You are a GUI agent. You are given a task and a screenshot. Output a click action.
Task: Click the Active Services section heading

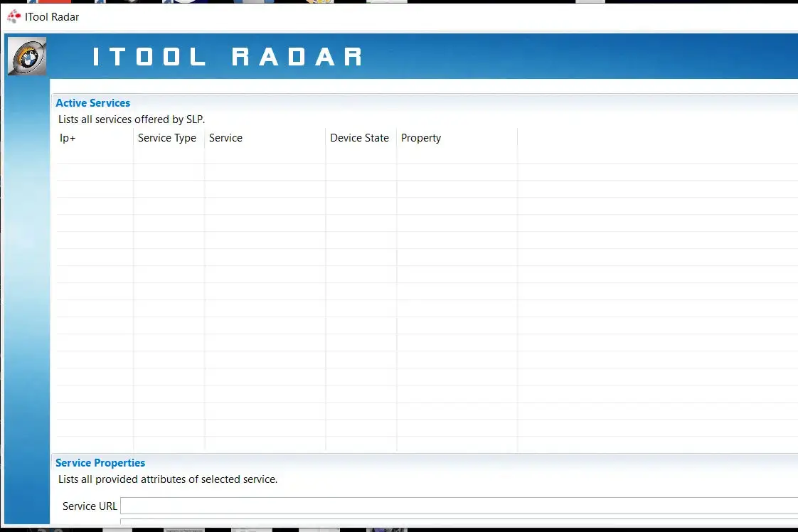tap(93, 103)
